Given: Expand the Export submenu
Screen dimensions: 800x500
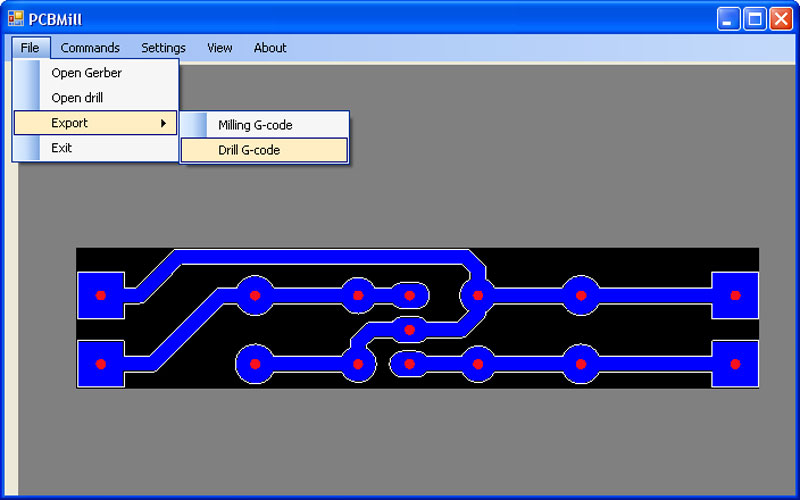Looking at the screenshot, I should coord(95,123).
